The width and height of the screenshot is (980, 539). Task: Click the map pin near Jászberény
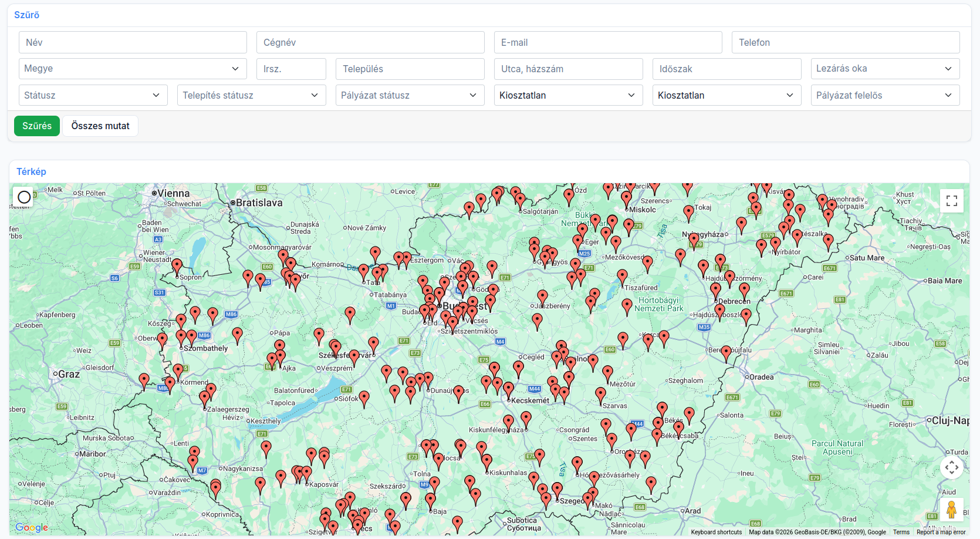click(x=542, y=297)
